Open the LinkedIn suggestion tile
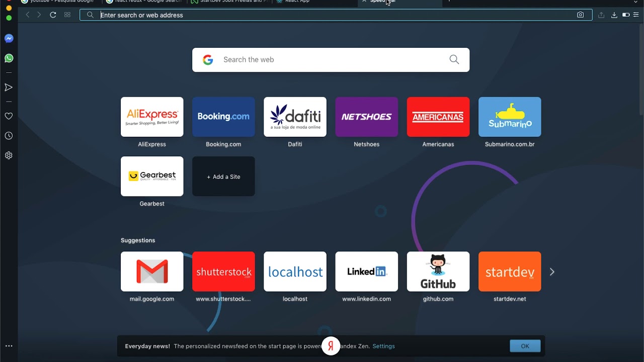This screenshot has height=362, width=644. pyautogui.click(x=366, y=271)
